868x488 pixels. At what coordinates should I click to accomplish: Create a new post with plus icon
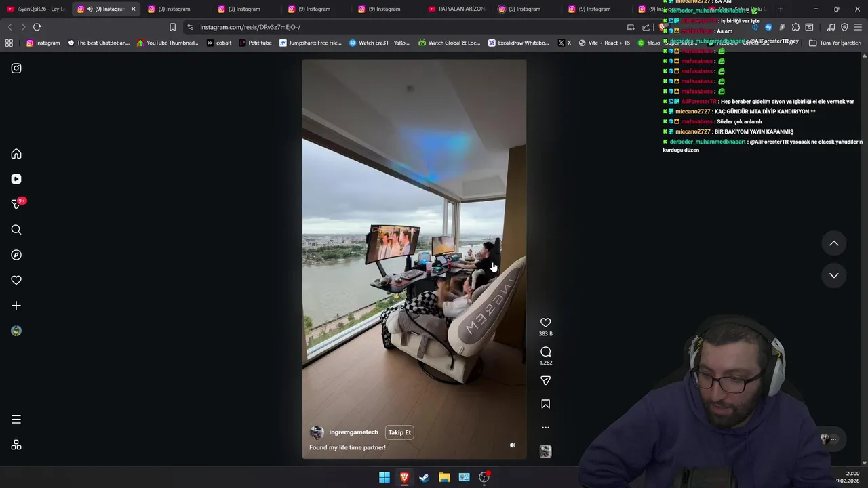16,306
